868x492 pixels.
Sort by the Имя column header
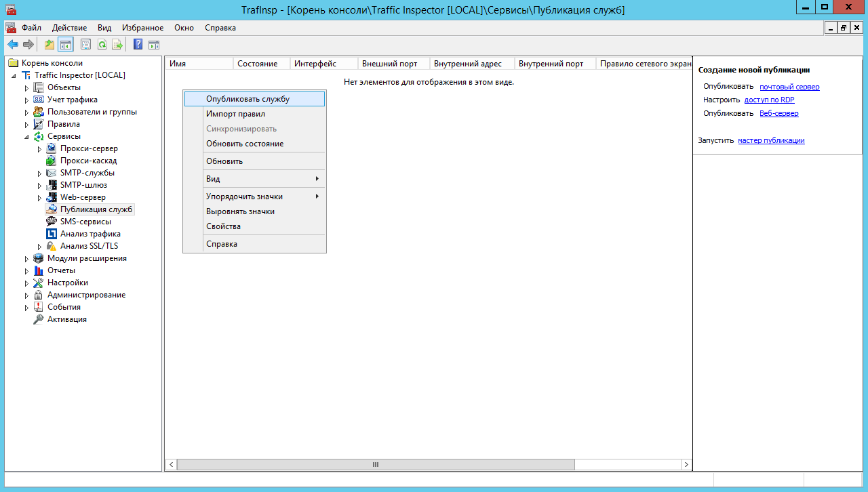click(x=199, y=64)
